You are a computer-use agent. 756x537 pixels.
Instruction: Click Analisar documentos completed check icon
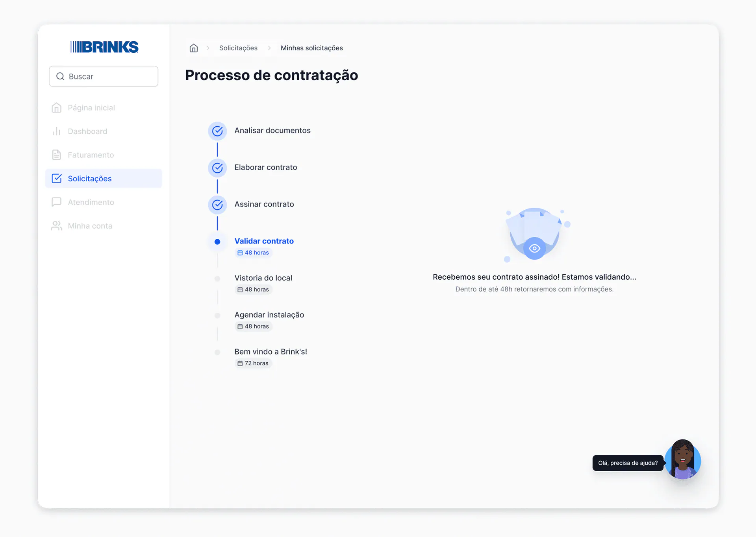(x=217, y=131)
